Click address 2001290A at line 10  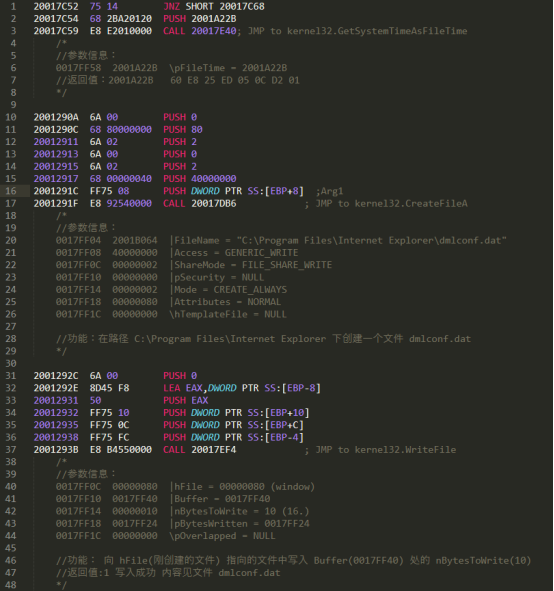click(56, 117)
